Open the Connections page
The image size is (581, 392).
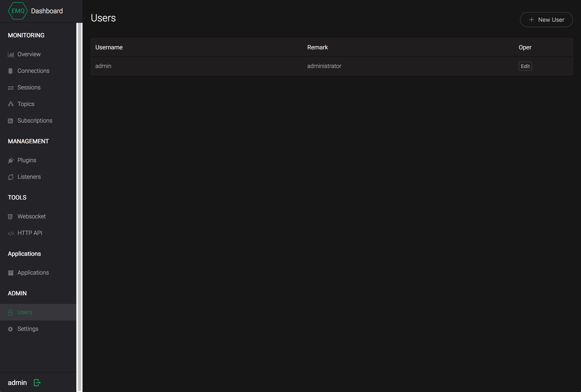pos(33,71)
